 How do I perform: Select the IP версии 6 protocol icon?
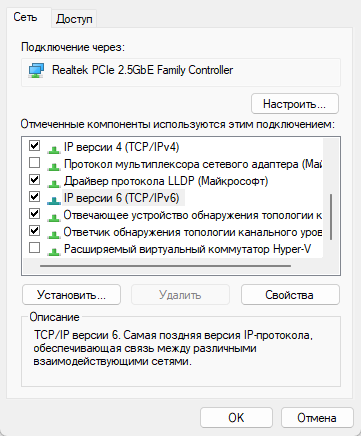pyautogui.click(x=53, y=199)
